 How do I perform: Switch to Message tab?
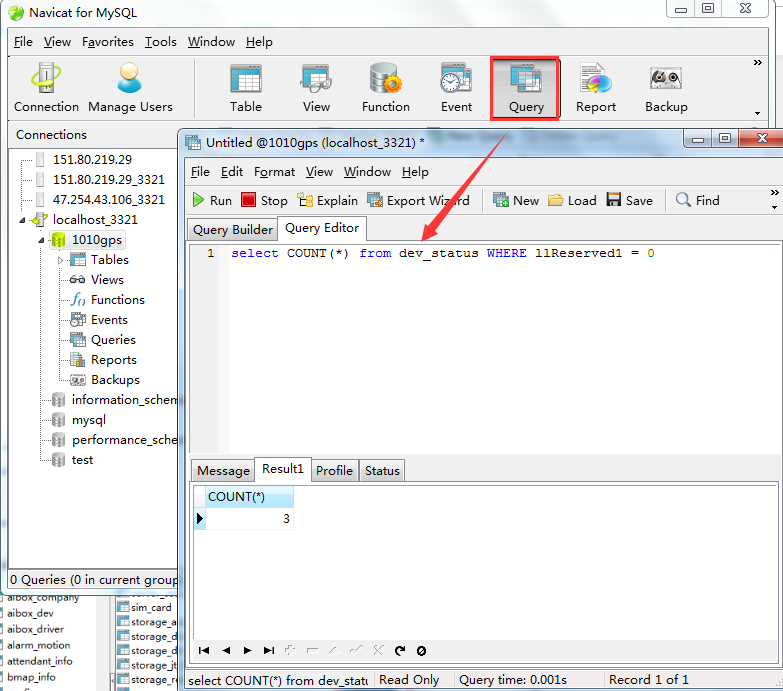(223, 471)
